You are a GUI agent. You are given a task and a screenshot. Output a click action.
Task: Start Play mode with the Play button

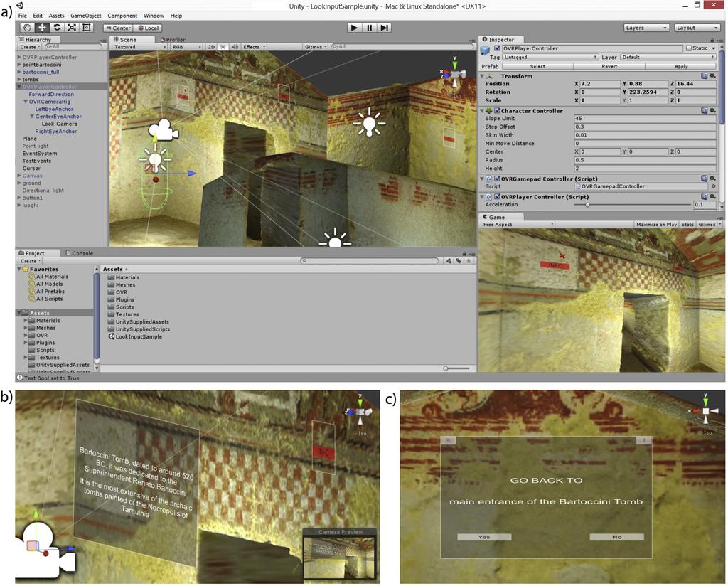coord(354,28)
